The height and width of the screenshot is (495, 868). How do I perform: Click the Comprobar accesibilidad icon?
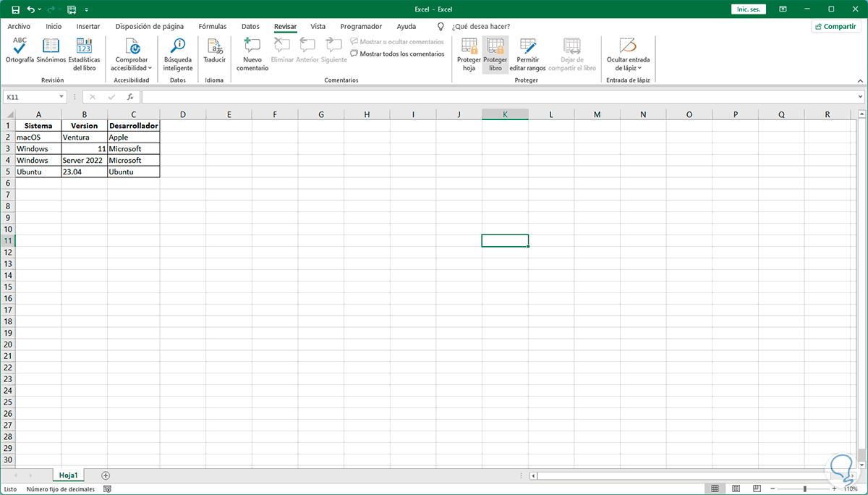pyautogui.click(x=132, y=46)
